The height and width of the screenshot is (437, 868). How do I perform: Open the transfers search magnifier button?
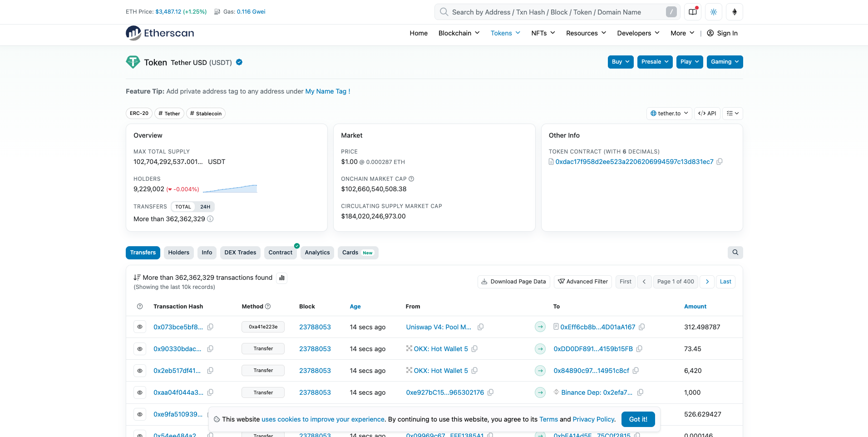[x=735, y=253]
